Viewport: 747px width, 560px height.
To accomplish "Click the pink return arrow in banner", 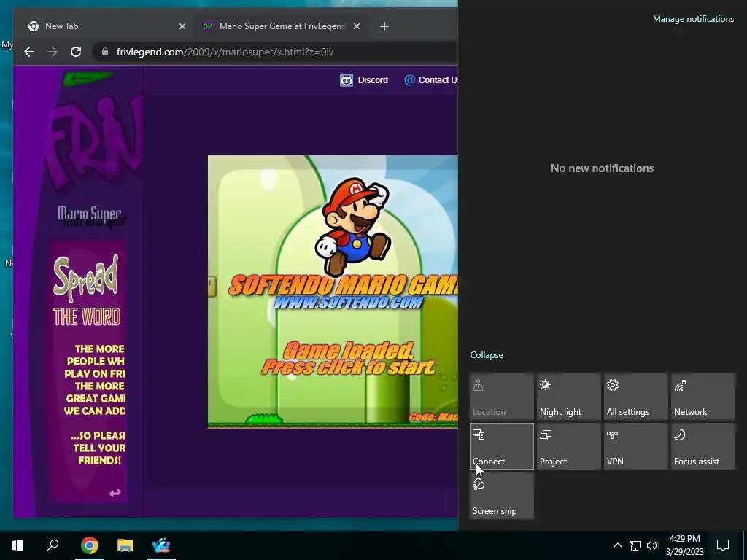I will [115, 493].
